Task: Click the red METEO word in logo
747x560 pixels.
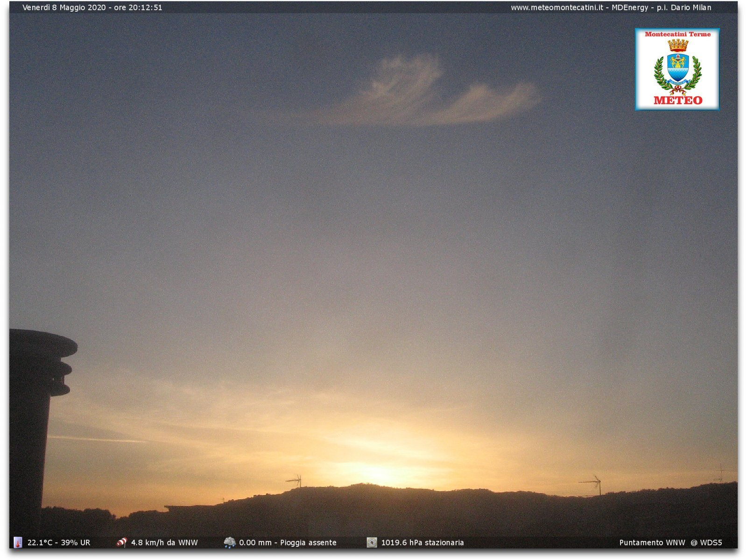Action: [678, 100]
